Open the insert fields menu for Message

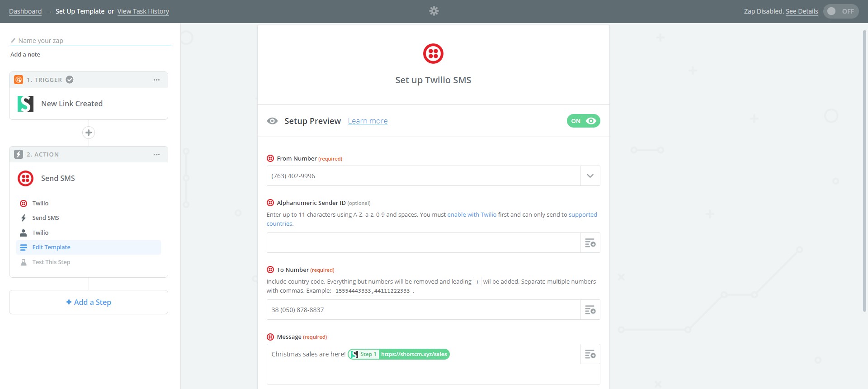[590, 354]
